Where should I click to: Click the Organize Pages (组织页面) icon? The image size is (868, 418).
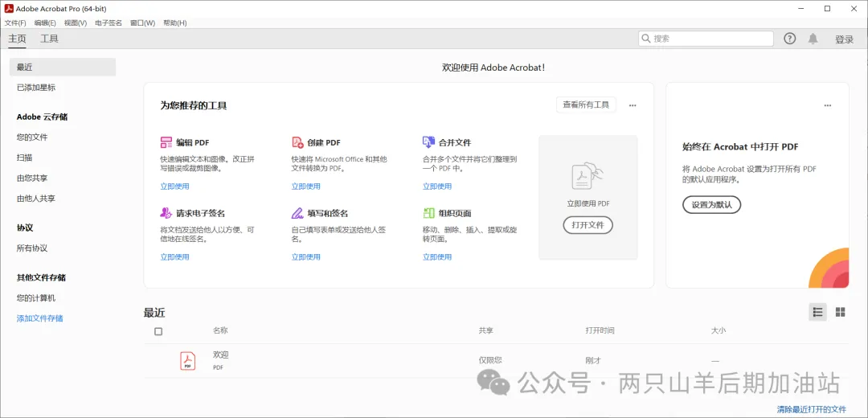coord(428,213)
